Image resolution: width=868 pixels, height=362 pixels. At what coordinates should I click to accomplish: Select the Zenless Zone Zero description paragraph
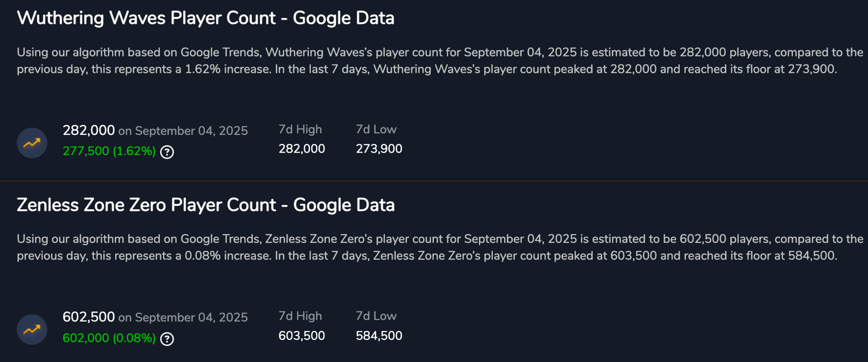pyautogui.click(x=439, y=247)
